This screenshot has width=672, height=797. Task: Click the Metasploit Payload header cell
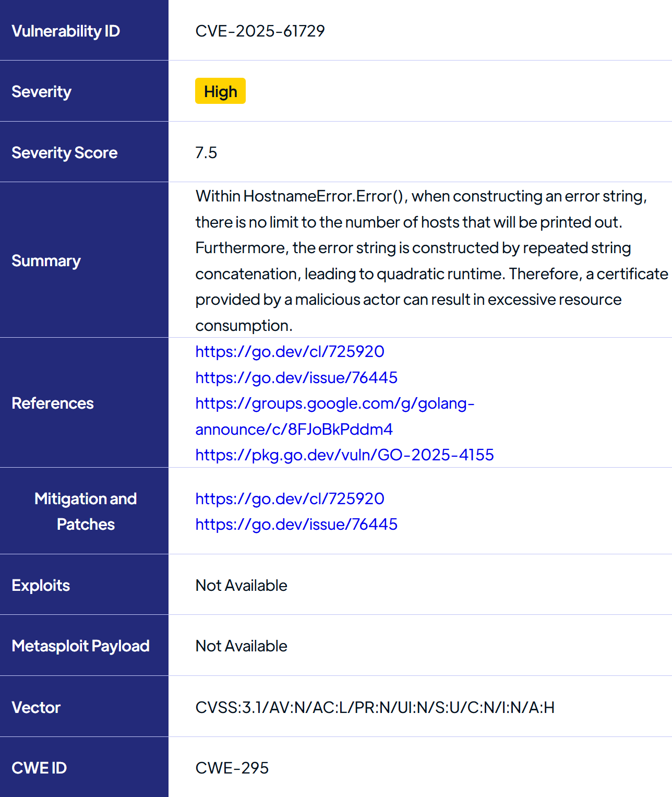[x=84, y=646]
